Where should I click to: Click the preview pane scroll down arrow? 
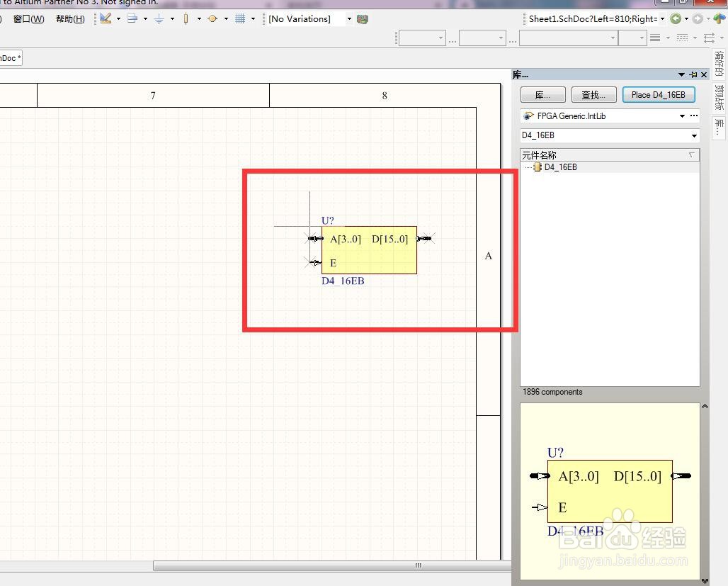(705, 581)
